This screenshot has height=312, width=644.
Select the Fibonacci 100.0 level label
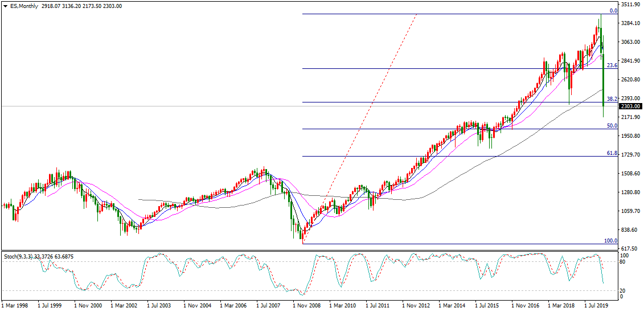(610, 241)
